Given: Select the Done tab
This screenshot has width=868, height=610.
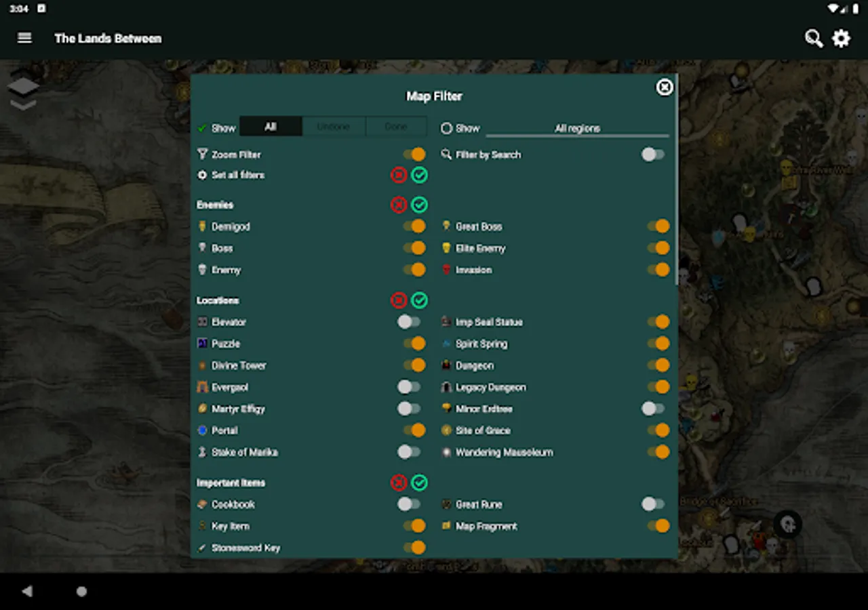Looking at the screenshot, I should 396,127.
